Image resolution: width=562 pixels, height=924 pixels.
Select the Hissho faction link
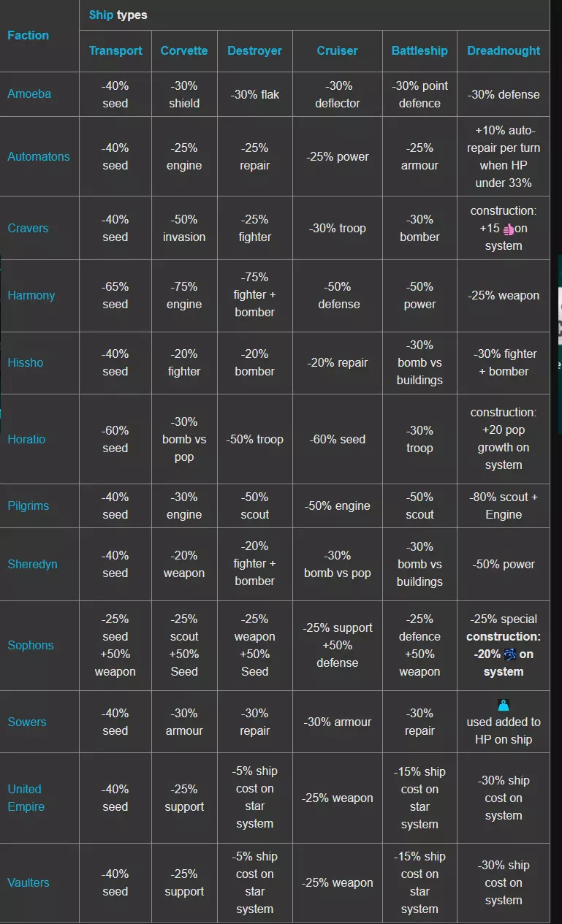click(26, 362)
